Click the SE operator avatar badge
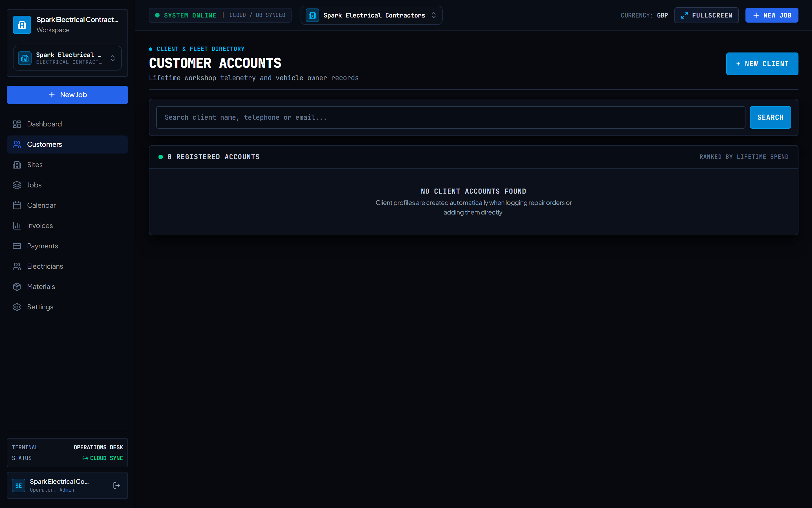The height and width of the screenshot is (508, 812). coord(18,485)
